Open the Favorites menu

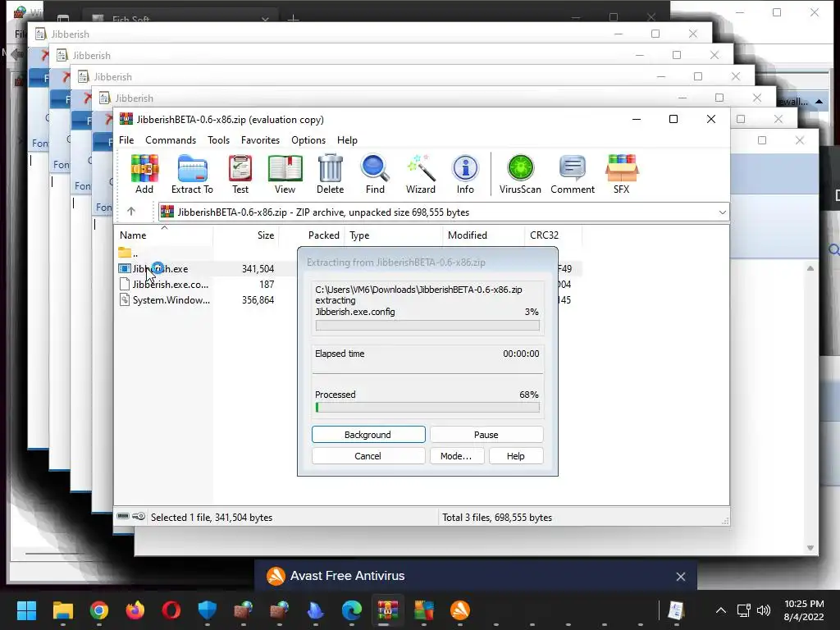tap(260, 139)
